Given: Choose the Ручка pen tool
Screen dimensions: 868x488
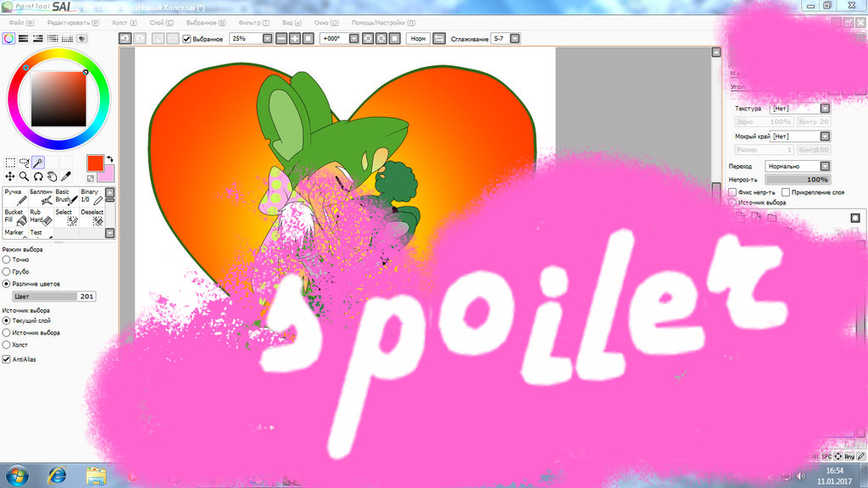Looking at the screenshot, I should point(15,197).
